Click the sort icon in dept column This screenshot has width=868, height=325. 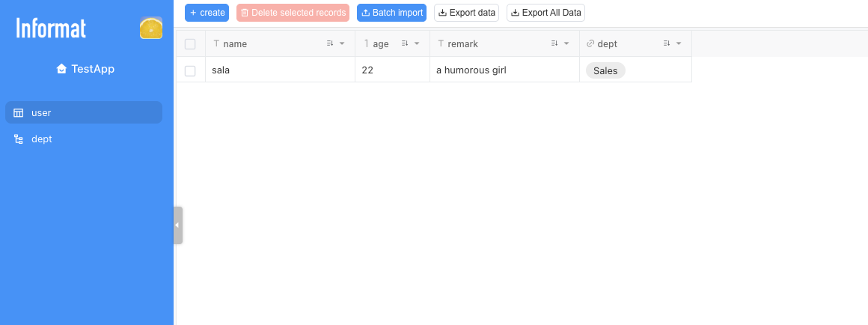(x=667, y=43)
